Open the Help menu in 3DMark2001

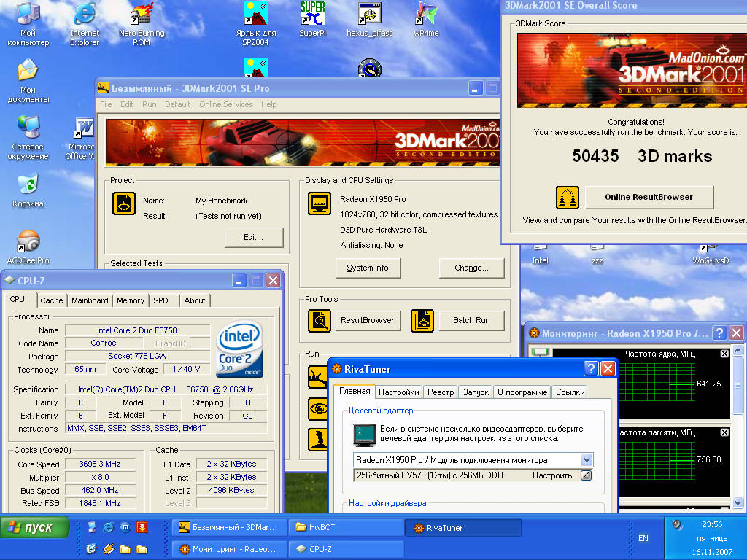(268, 104)
